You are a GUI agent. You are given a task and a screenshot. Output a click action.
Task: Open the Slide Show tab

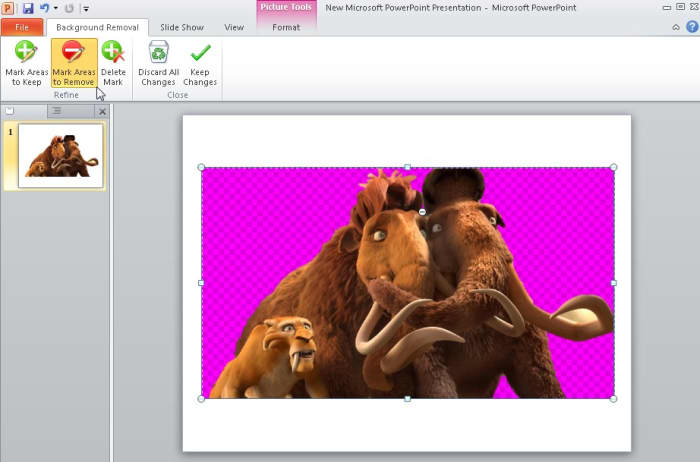182,27
